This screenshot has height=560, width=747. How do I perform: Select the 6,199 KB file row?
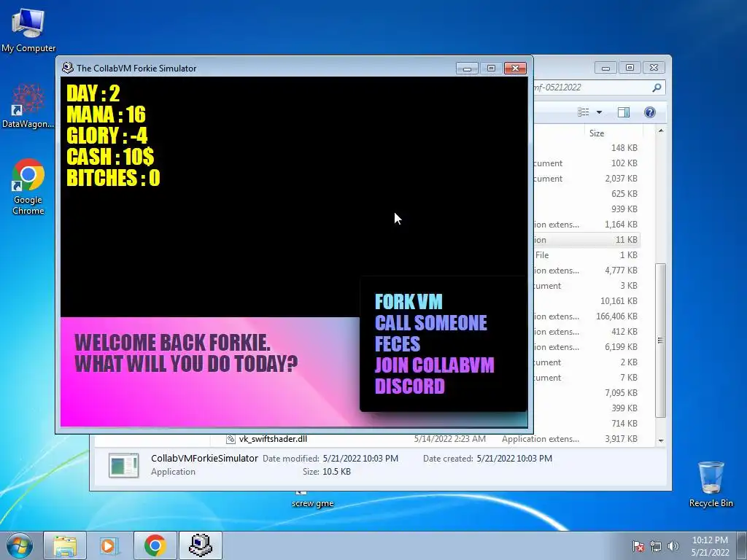[587, 347]
